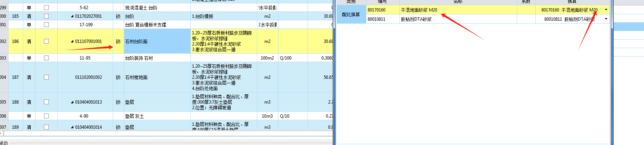The width and height of the screenshot is (644, 145).
Task: Collapse the tree arrow beside 011702027001
Action: [x=72, y=16]
